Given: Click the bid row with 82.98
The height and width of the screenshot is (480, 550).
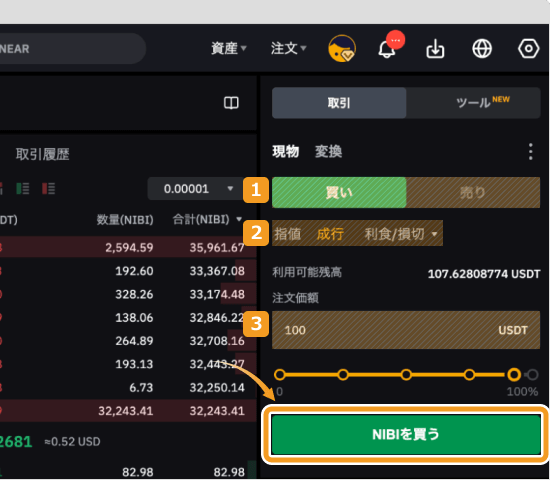Looking at the screenshot, I should click(128, 472).
